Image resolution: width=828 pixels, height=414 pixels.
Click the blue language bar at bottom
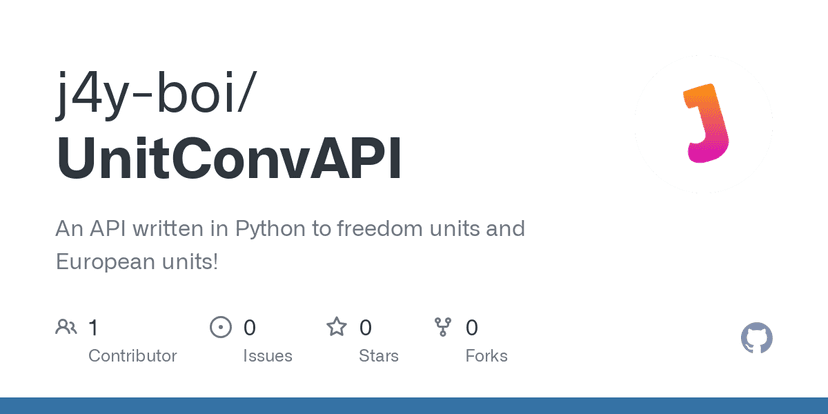click(414, 405)
